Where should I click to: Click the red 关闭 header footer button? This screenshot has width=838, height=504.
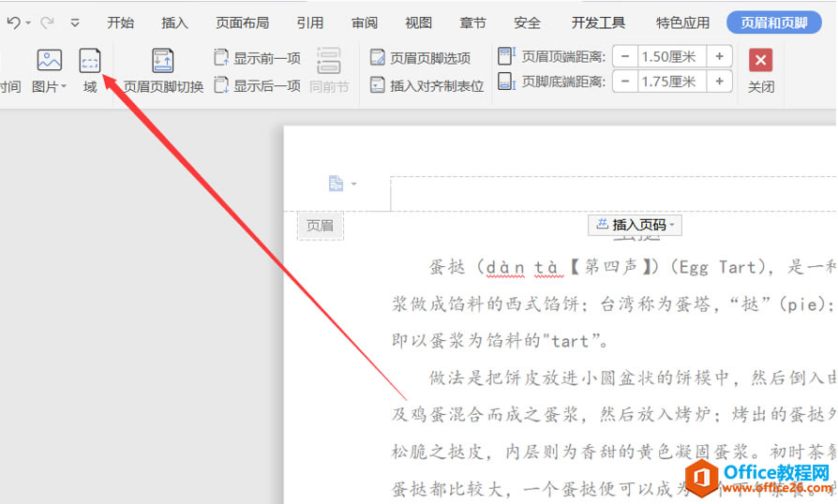(x=760, y=60)
